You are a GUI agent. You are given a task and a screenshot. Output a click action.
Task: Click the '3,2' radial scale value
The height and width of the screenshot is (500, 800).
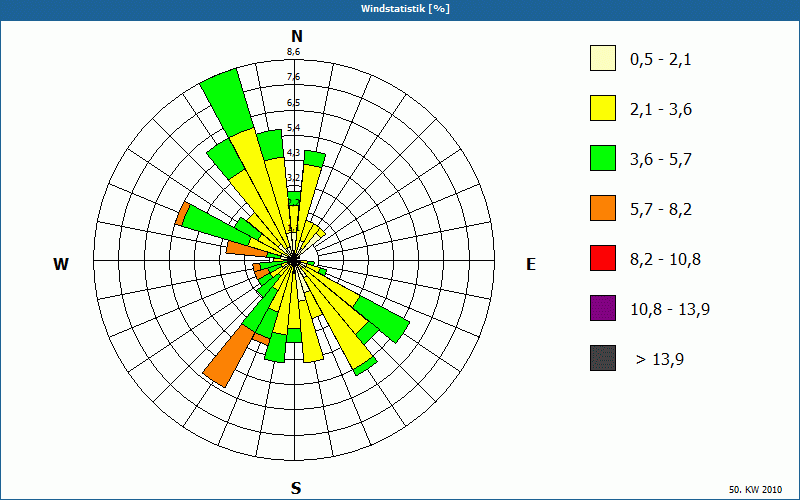point(293,178)
